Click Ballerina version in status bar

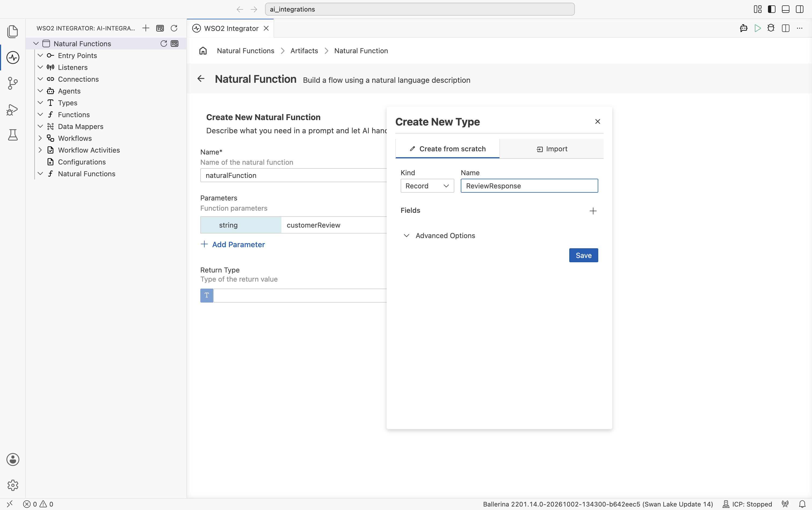point(598,504)
